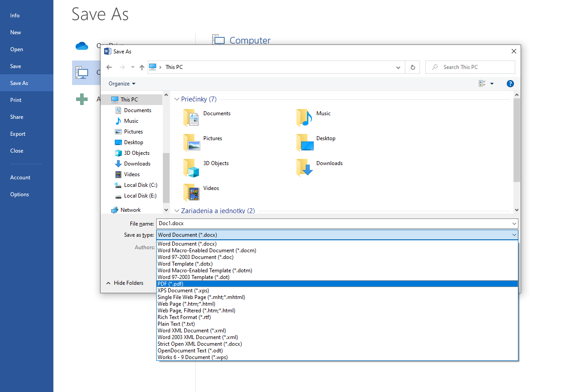Open Account in backstage sidebar
Viewport: 570px width, 392px height.
27,178
